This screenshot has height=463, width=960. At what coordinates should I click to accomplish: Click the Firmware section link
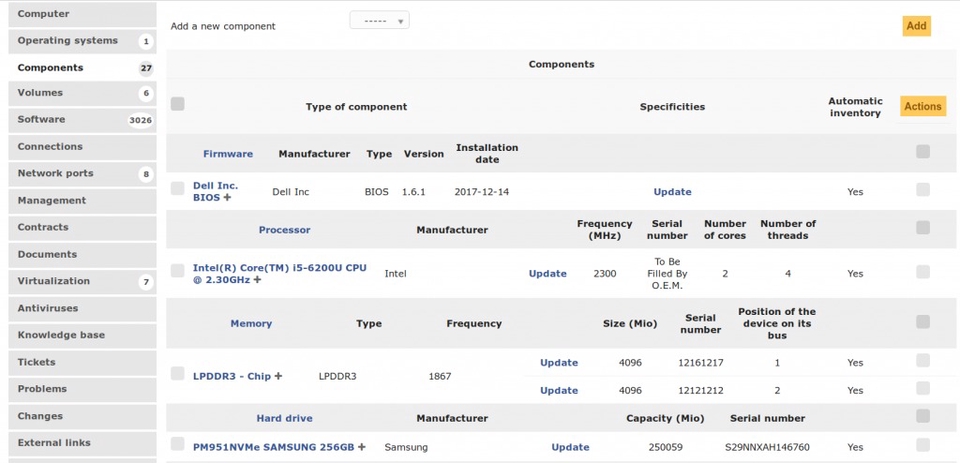tap(228, 154)
